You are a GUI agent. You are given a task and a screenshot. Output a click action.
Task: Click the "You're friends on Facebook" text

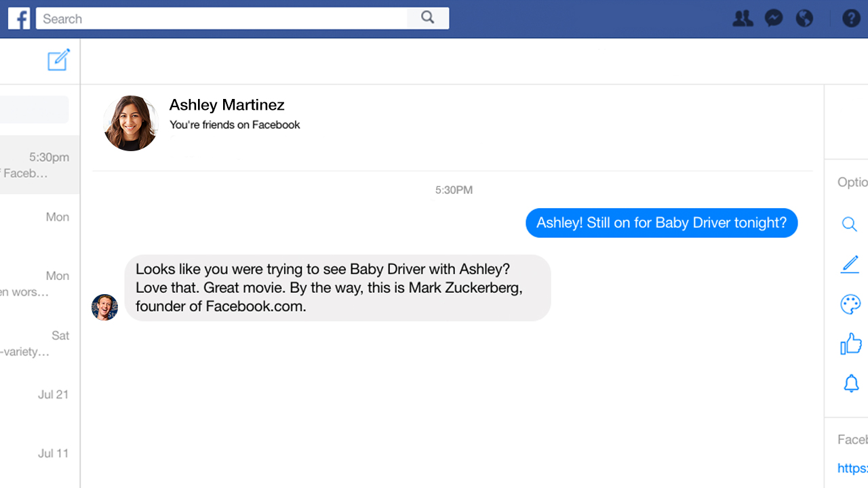point(235,125)
